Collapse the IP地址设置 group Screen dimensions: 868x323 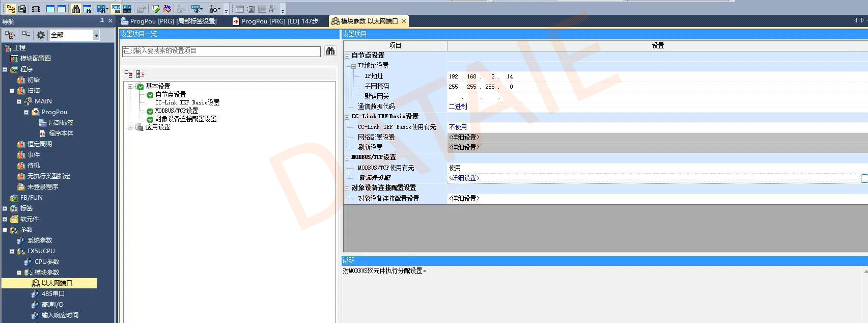click(353, 66)
